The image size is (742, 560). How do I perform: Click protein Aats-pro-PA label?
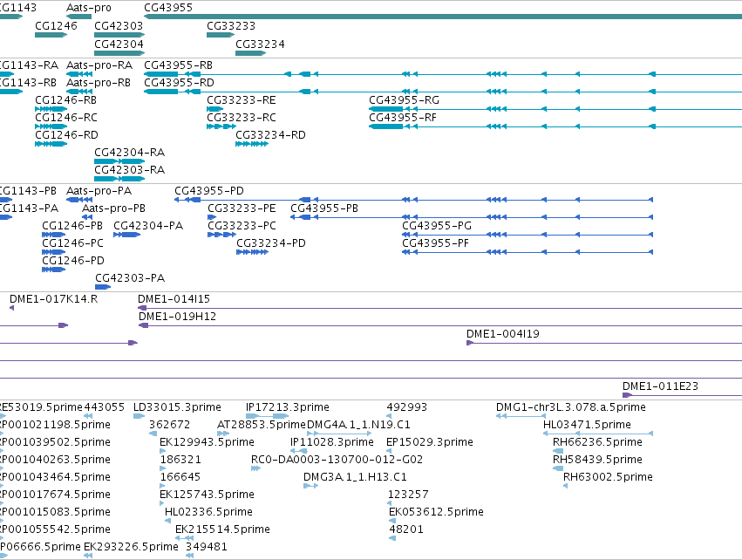point(99,190)
